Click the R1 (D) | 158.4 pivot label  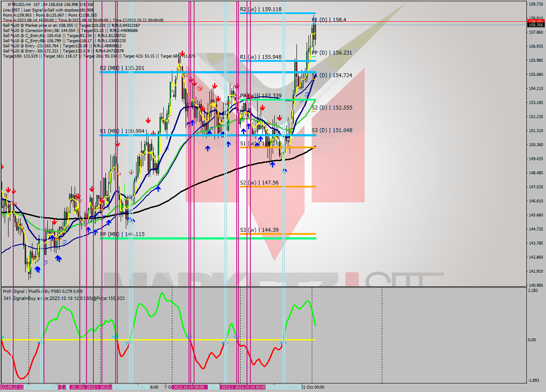[328, 20]
